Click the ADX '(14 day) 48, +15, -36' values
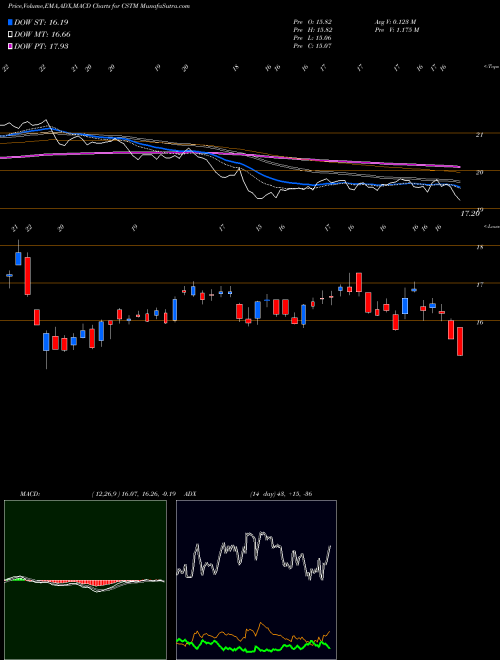Screen dimensions: 500x660 click(281, 494)
